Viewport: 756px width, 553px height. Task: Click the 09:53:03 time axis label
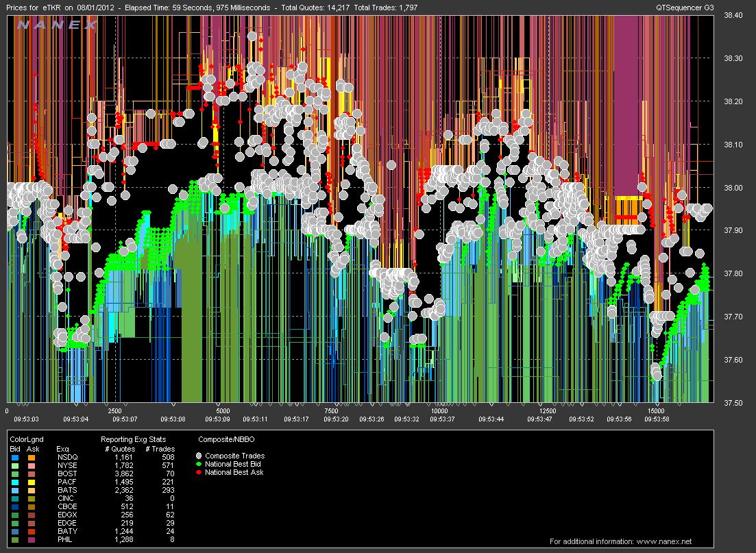[x=27, y=419]
